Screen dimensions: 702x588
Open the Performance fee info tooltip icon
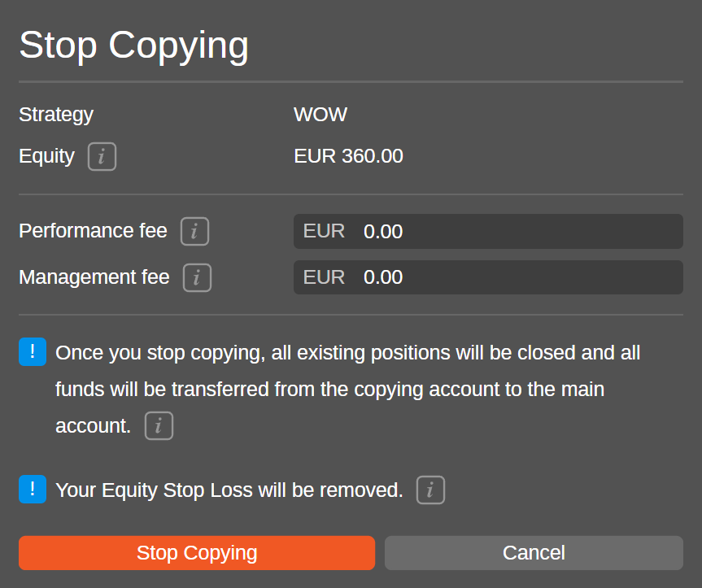click(x=194, y=232)
